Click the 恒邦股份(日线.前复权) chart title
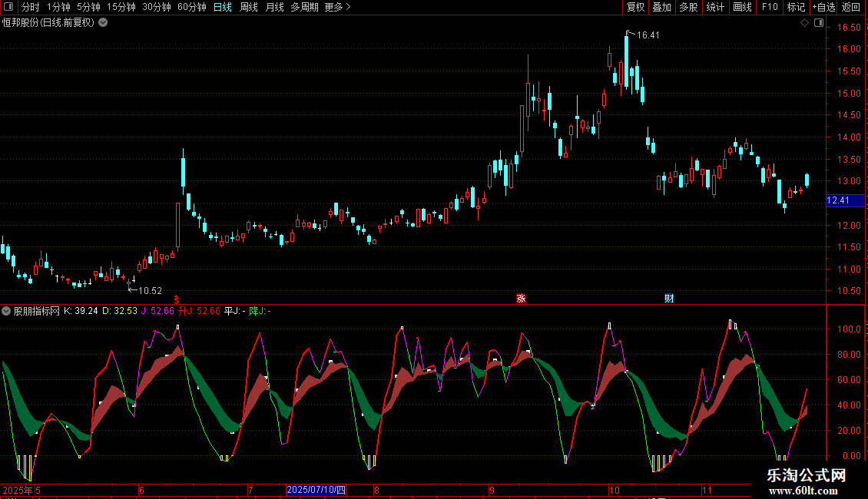This screenshot has width=868, height=499. pos(48,23)
